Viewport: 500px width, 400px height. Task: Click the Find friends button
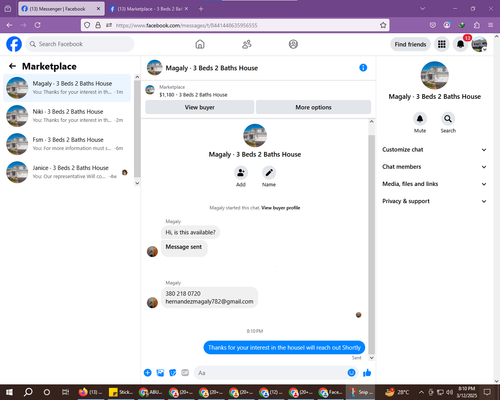pos(410,44)
